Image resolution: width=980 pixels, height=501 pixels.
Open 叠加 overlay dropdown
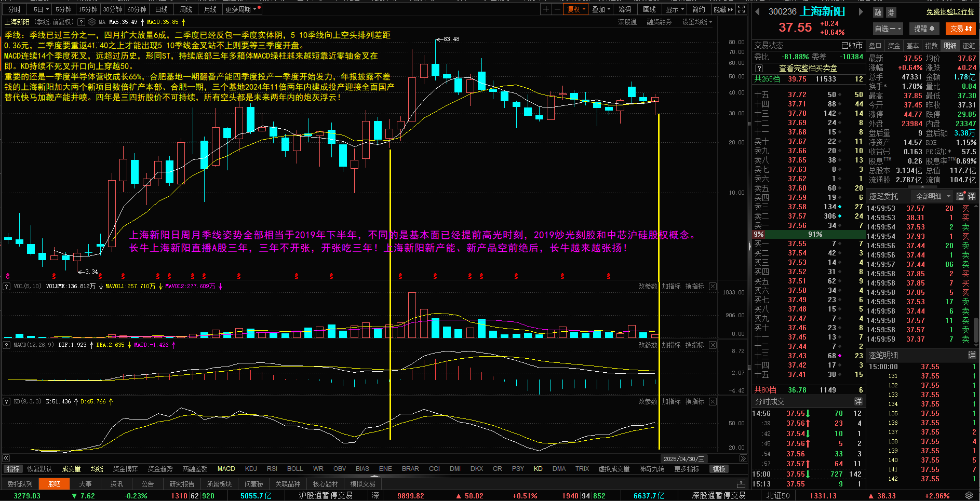click(601, 9)
